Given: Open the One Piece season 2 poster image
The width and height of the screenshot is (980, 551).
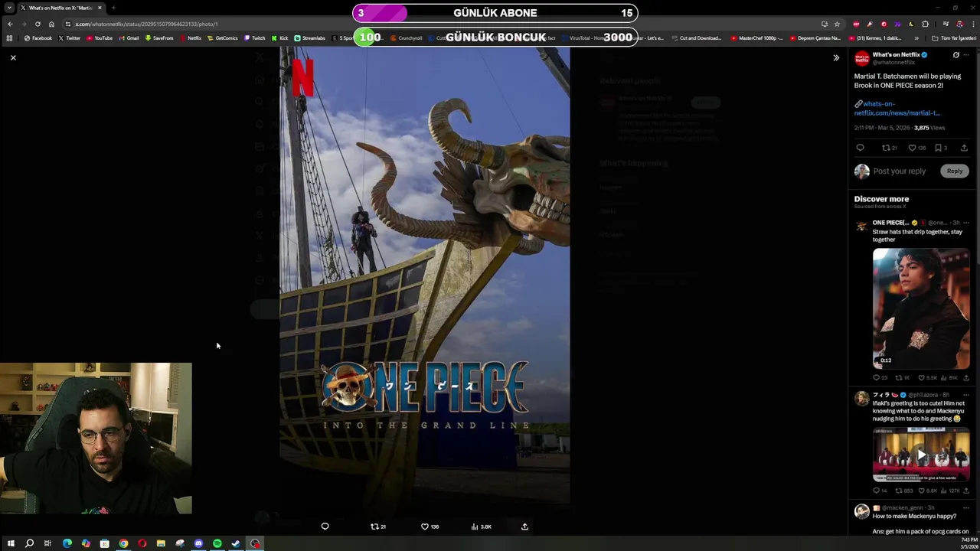Looking at the screenshot, I should [424, 275].
